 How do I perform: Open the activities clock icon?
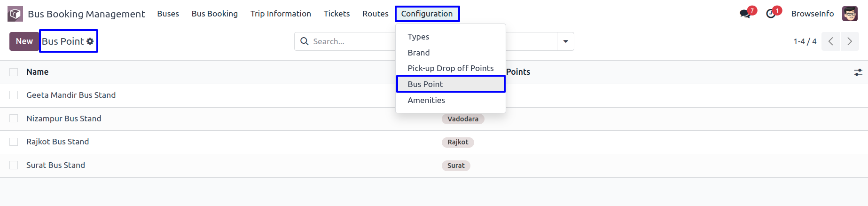[x=771, y=14]
